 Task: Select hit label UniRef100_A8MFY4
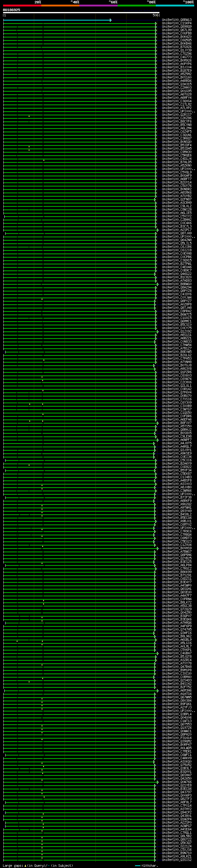pyautogui.click(x=177, y=98)
